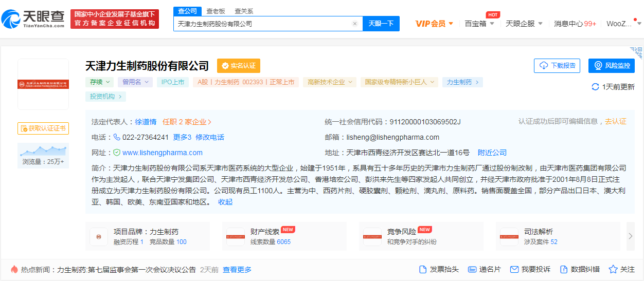The width and height of the screenshot is (644, 281).
Task: Click the company logo thumbnail
Action: click(x=43, y=84)
